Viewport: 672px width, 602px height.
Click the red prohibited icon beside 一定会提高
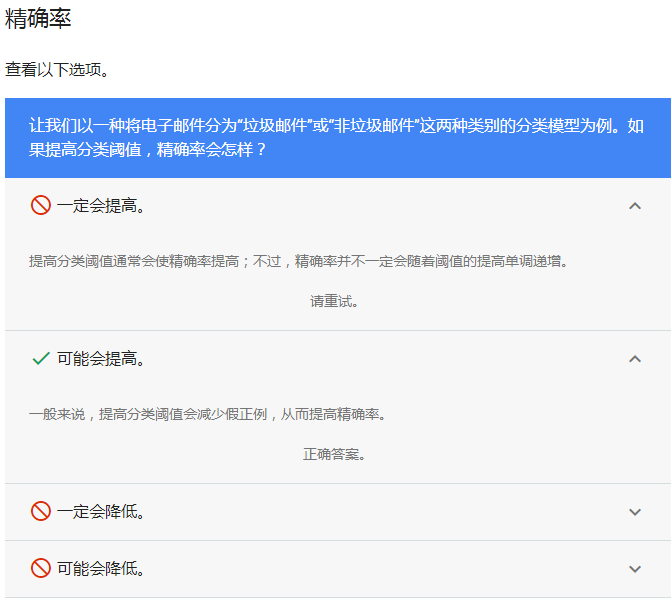(41, 205)
